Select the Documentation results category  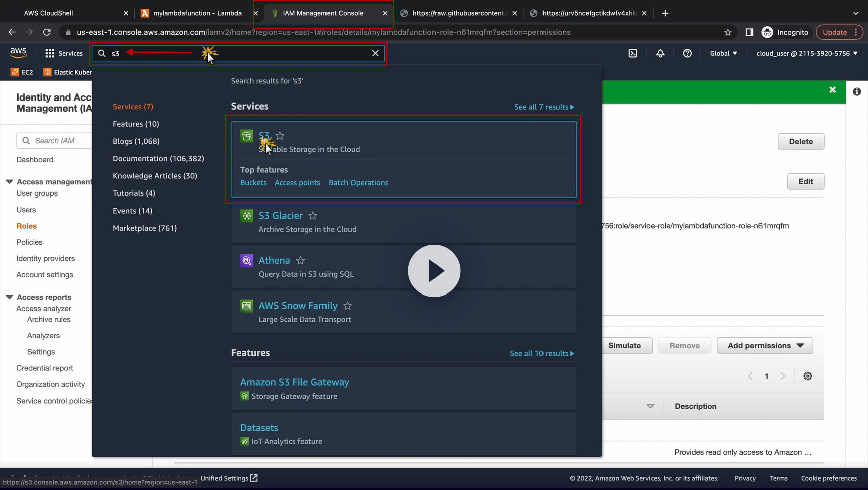click(x=158, y=158)
